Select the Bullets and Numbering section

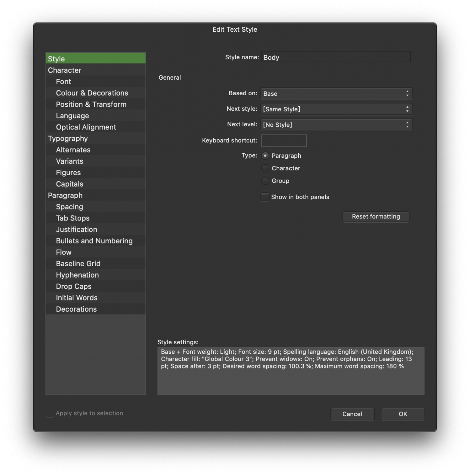coord(94,241)
